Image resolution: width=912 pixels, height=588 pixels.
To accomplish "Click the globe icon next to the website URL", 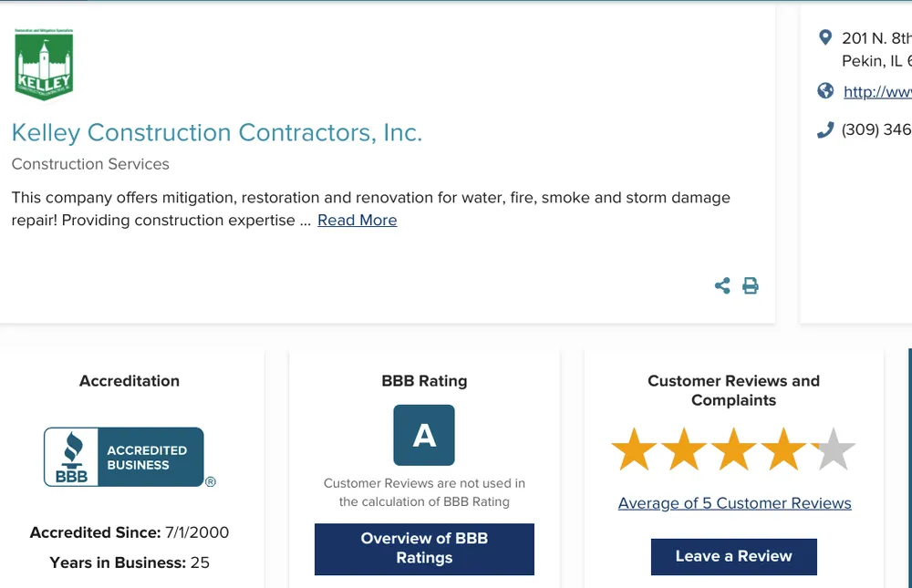I will point(825,90).
